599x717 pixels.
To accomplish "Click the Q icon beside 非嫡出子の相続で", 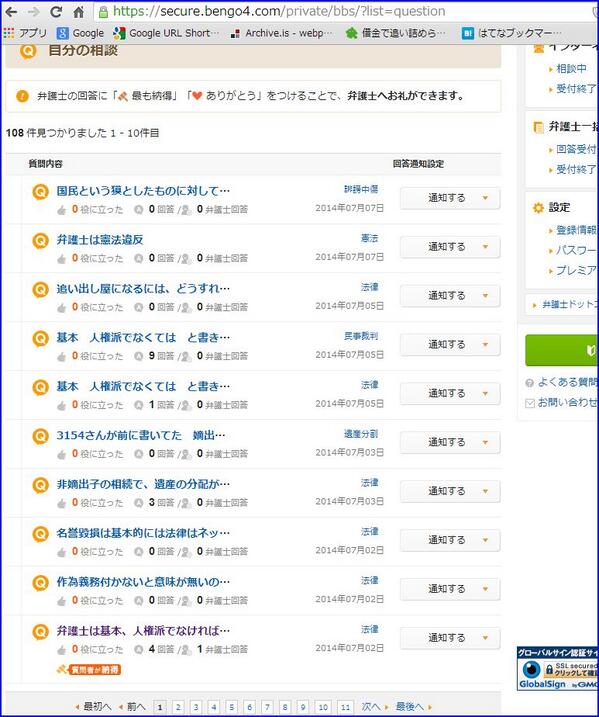I will (x=40, y=485).
